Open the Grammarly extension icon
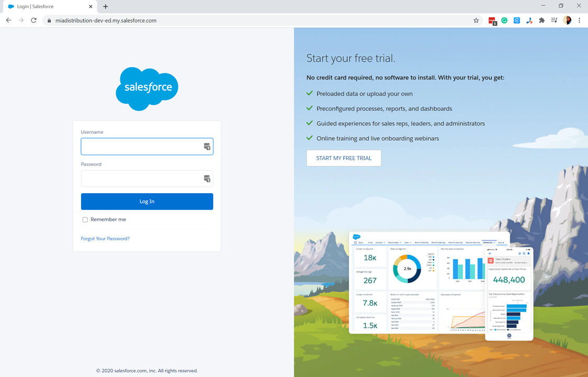The height and width of the screenshot is (377, 588). coord(504,20)
